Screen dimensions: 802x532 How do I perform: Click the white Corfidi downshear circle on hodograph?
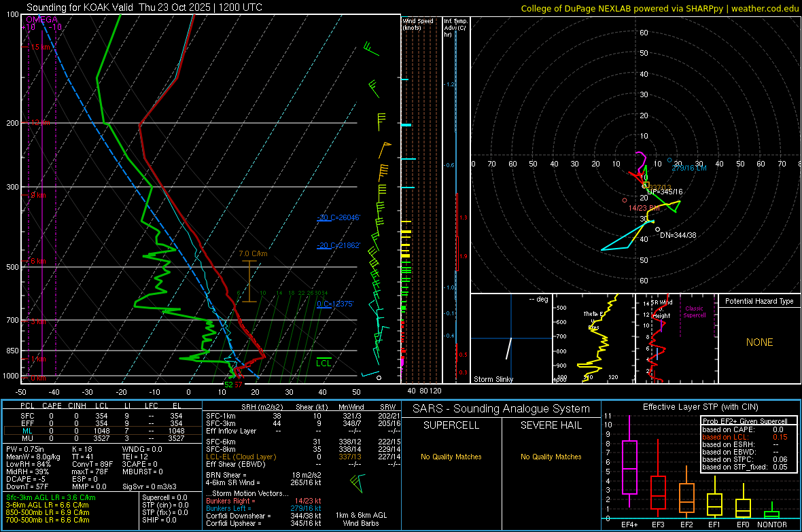pyautogui.click(x=658, y=229)
